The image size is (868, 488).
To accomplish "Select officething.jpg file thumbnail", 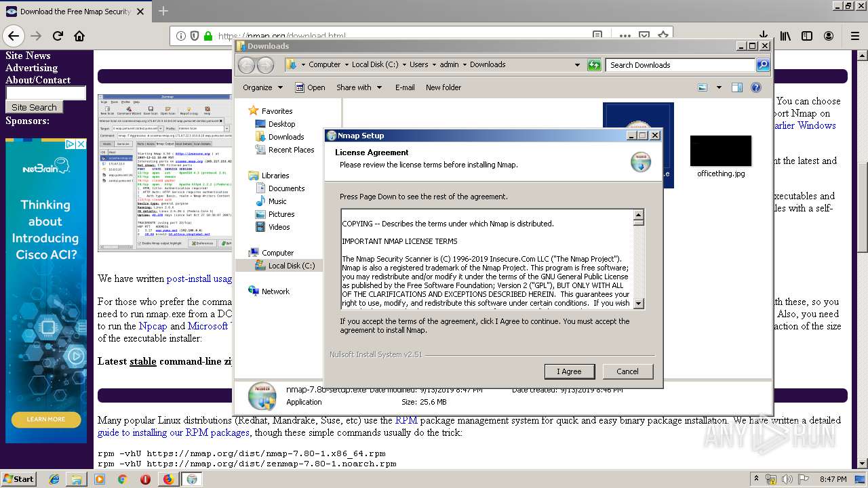I will click(721, 151).
